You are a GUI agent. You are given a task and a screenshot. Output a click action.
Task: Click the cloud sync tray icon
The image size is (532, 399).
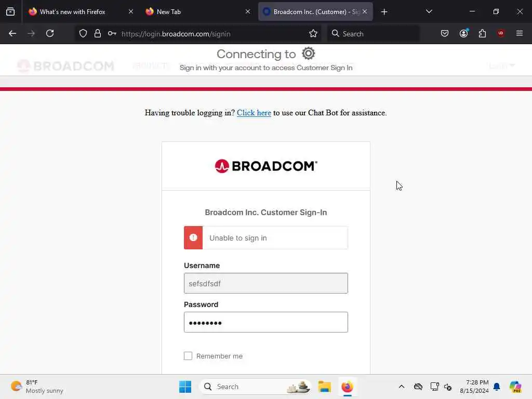pyautogui.click(x=418, y=387)
